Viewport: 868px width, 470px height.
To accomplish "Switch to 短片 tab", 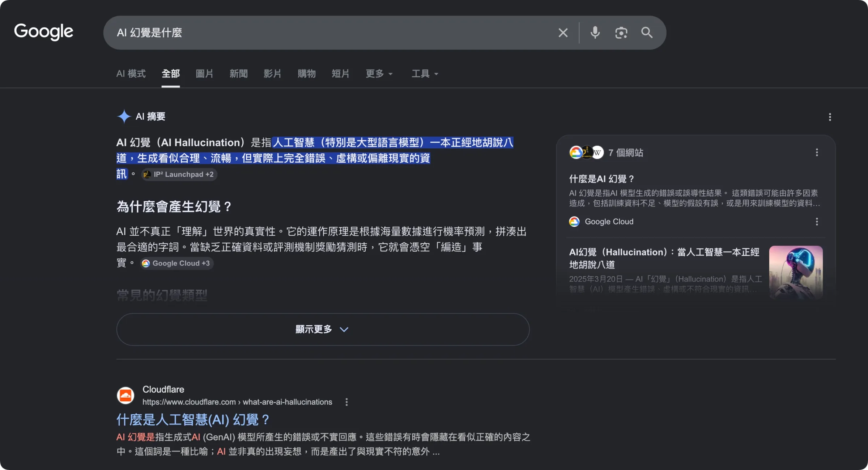I will pyautogui.click(x=341, y=74).
